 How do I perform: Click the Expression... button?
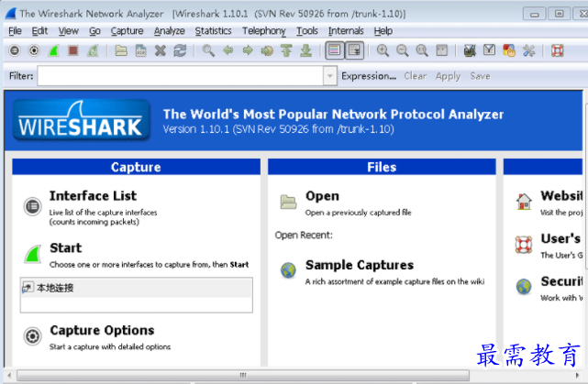(x=369, y=76)
